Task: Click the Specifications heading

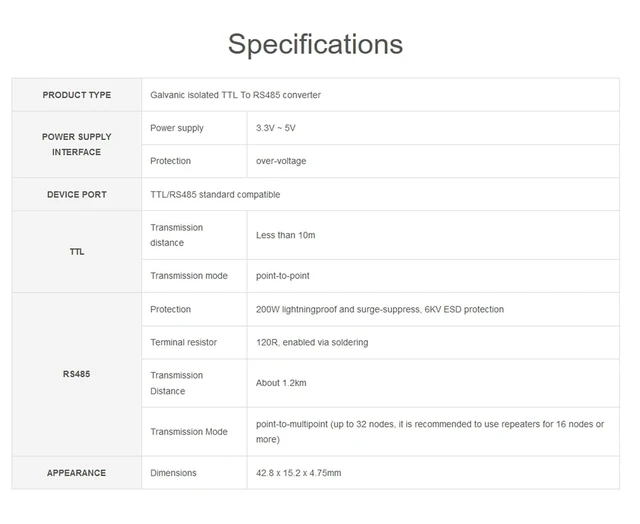Action: pos(315,44)
